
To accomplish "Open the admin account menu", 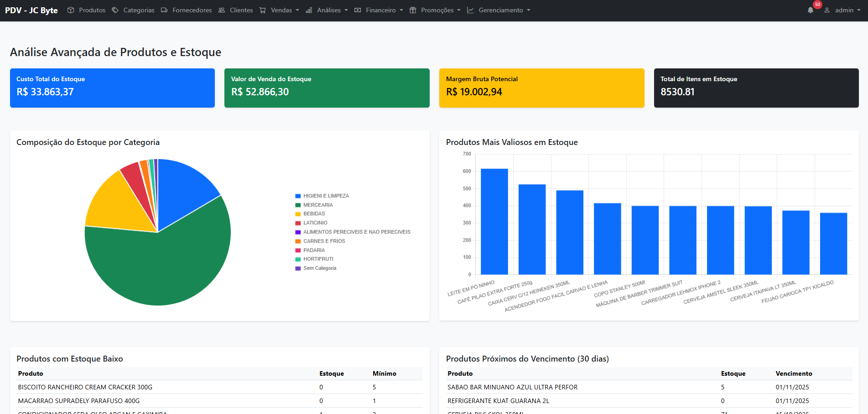I will [844, 10].
